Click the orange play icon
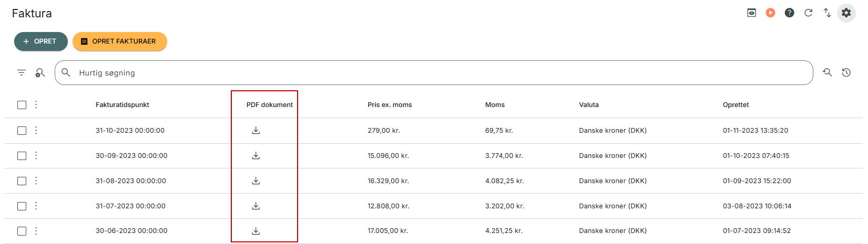 pyautogui.click(x=770, y=13)
